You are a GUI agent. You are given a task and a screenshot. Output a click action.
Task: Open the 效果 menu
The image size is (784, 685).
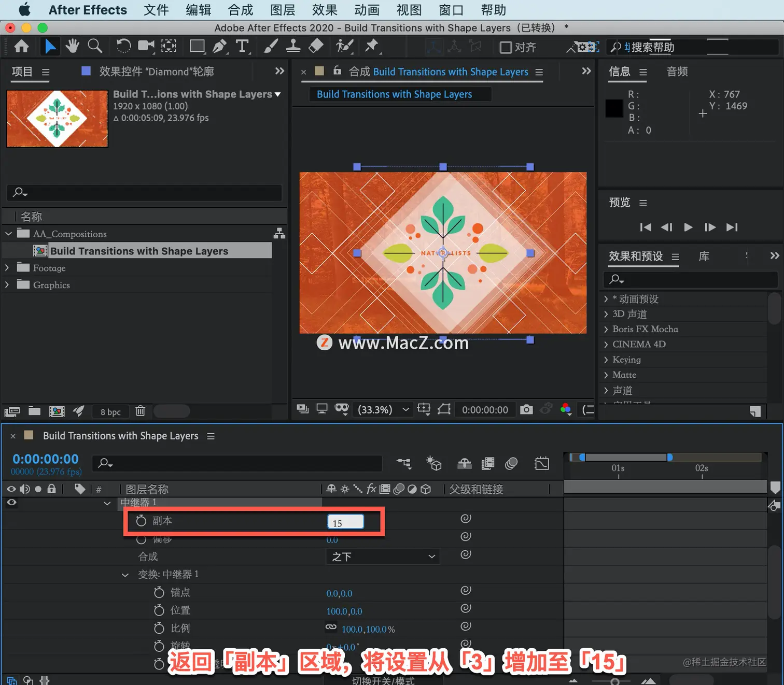[x=325, y=10]
